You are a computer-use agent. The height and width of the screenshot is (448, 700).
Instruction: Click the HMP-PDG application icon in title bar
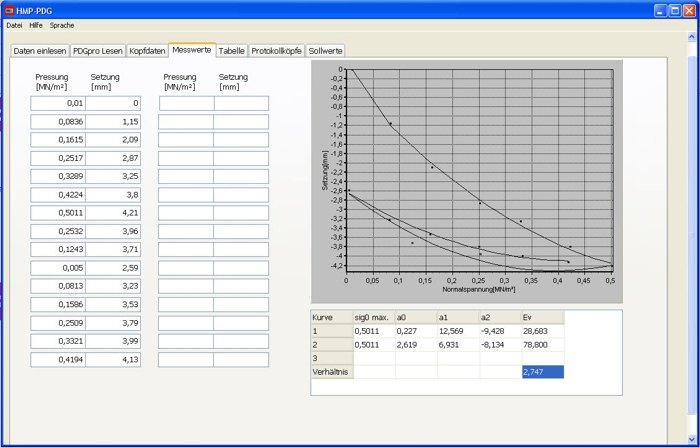pyautogui.click(x=8, y=9)
